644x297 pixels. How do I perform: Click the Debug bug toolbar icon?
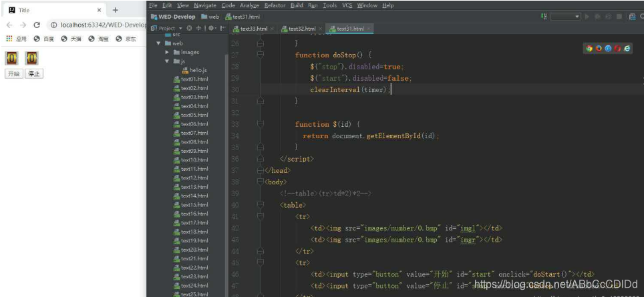[x=598, y=17]
